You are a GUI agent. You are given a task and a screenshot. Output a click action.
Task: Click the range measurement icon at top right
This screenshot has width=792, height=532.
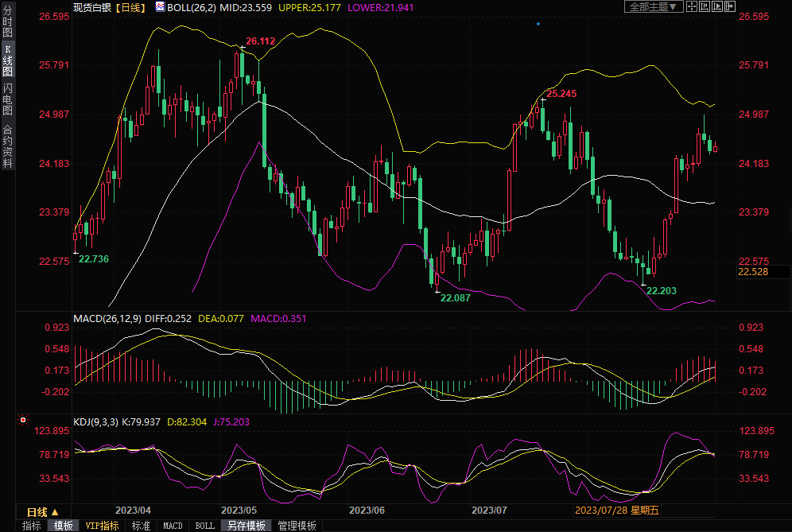click(x=705, y=6)
